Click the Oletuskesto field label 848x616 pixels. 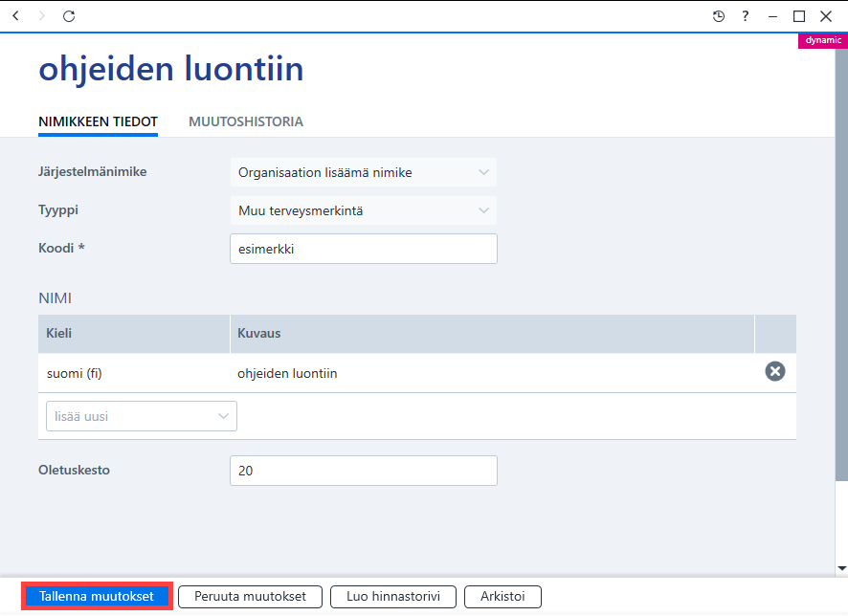(74, 470)
